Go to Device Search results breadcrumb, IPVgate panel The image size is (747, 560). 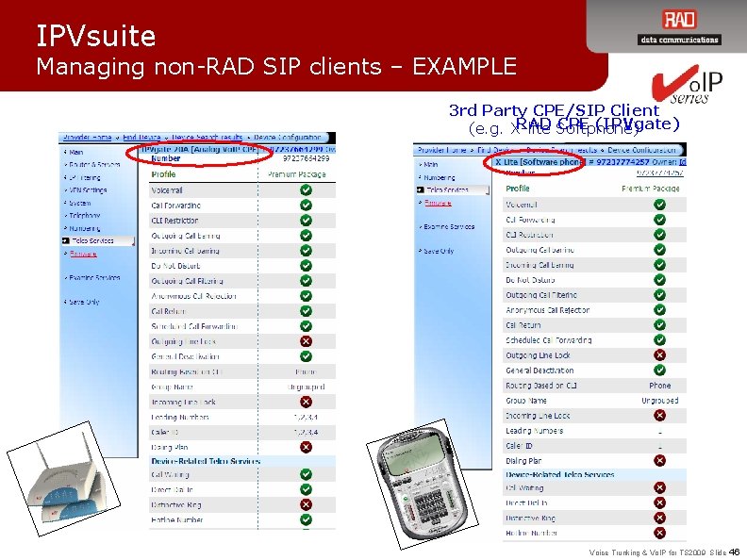coord(207,137)
